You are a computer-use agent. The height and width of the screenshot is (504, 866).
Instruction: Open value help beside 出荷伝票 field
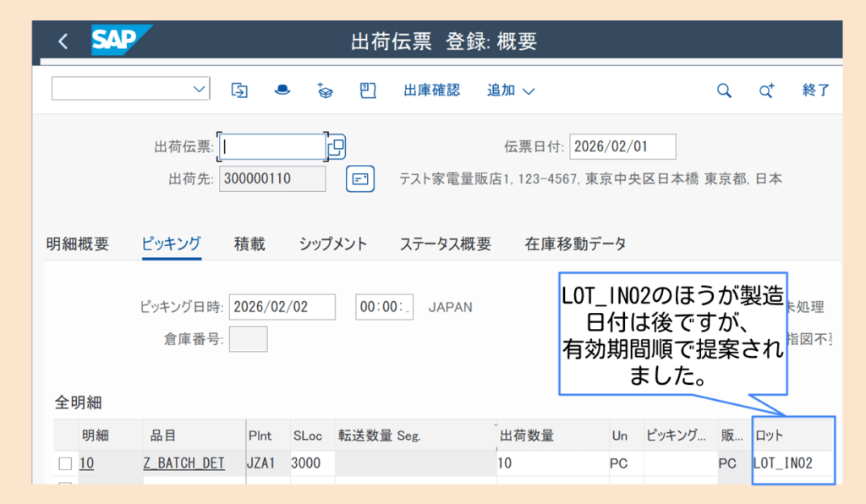pos(337,146)
